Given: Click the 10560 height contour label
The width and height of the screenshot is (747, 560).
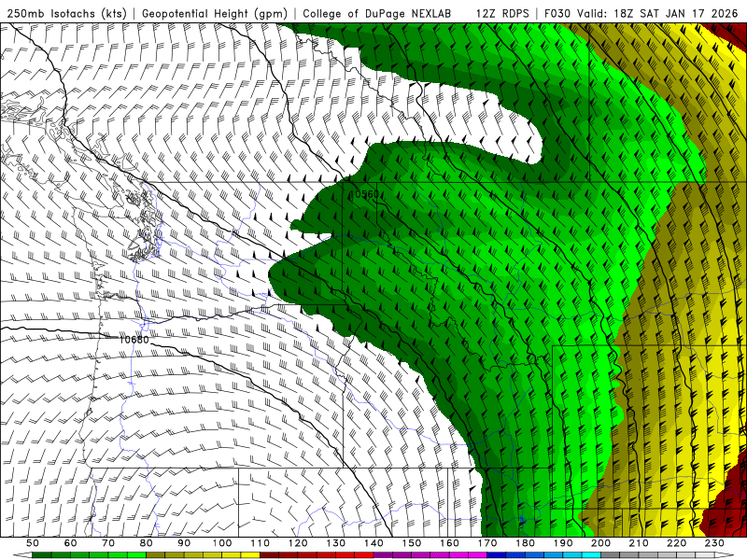Looking at the screenshot, I should tap(364, 194).
